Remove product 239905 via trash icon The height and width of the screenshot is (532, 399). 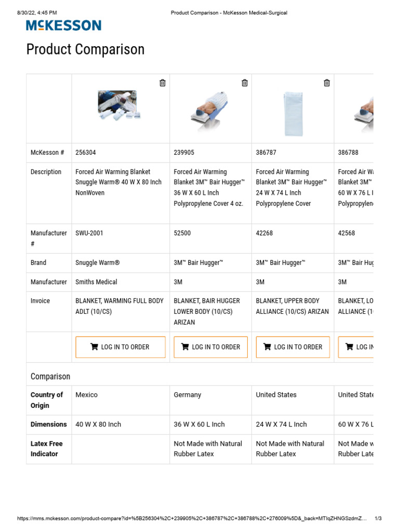click(245, 83)
